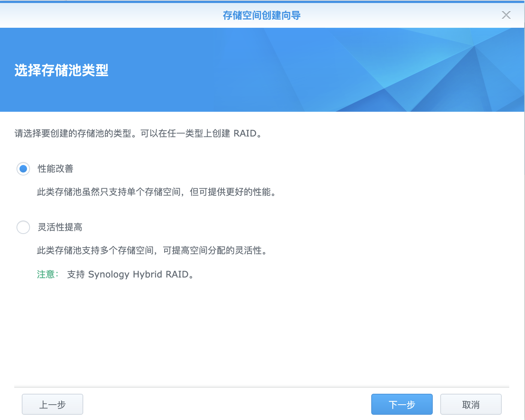Image resolution: width=525 pixels, height=420 pixels.
Task: Click the 灵活性提高 option label
Action: point(60,227)
